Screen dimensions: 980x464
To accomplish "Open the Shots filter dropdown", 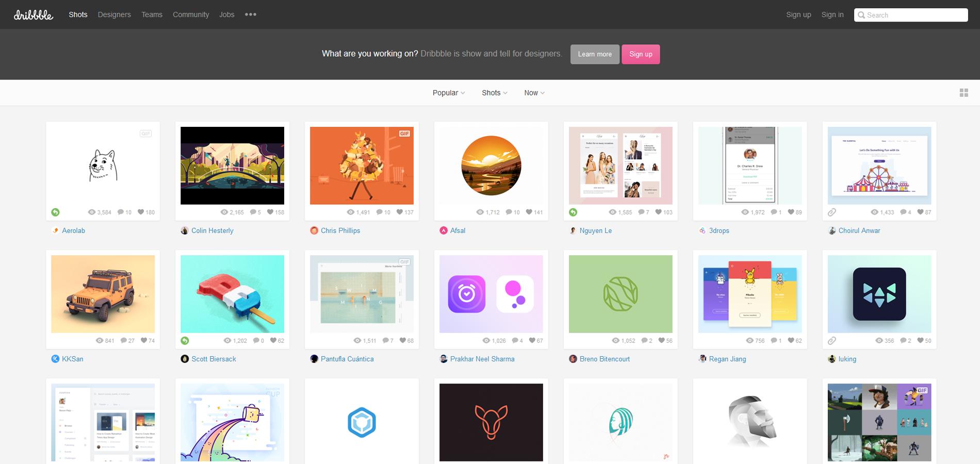I will tap(495, 93).
